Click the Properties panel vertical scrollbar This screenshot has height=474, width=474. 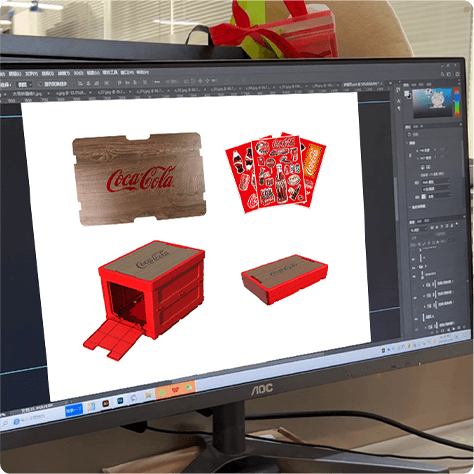[x=463, y=158]
